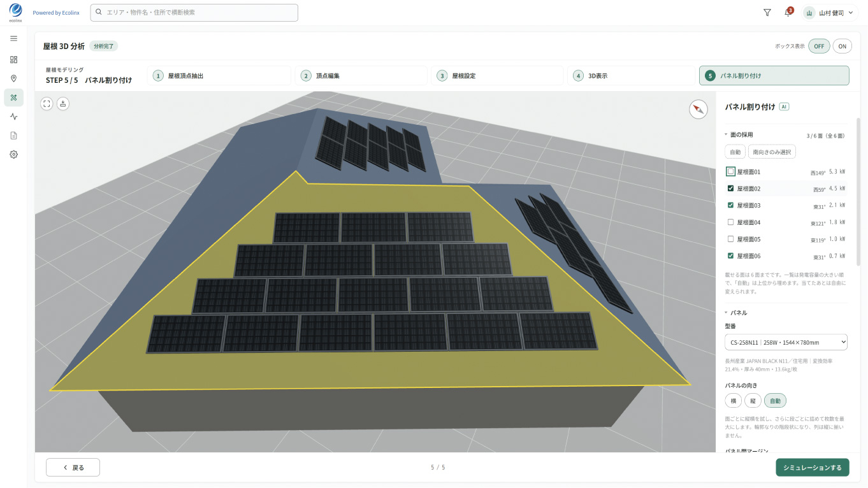Click the area search input field
868x488 pixels.
click(194, 13)
